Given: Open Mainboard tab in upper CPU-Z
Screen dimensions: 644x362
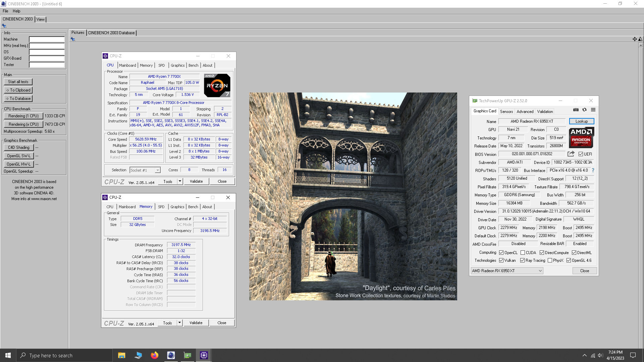Looking at the screenshot, I should (127, 65).
